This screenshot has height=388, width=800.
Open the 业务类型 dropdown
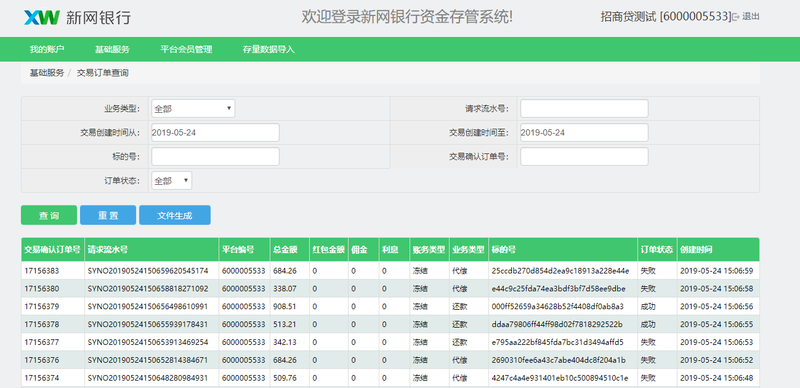[x=193, y=109]
